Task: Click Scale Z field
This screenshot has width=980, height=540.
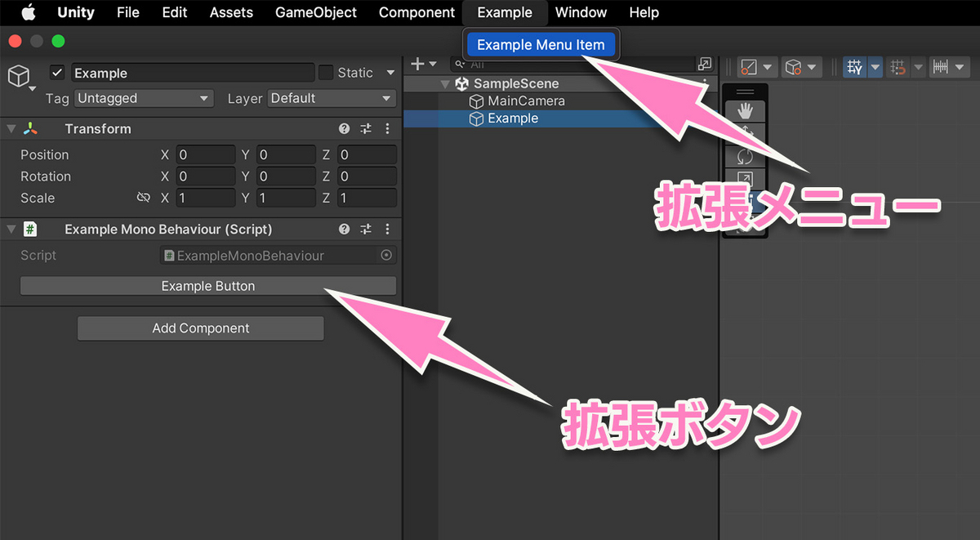Action: coord(367,198)
